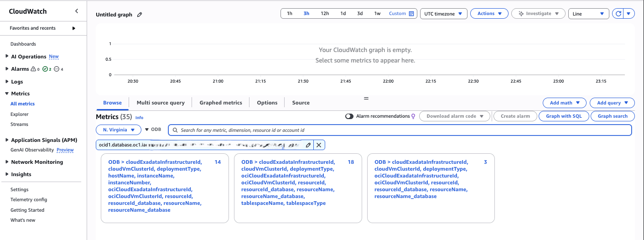644x240 pixels.
Task: Switch to the Source tab
Action: (x=301, y=103)
